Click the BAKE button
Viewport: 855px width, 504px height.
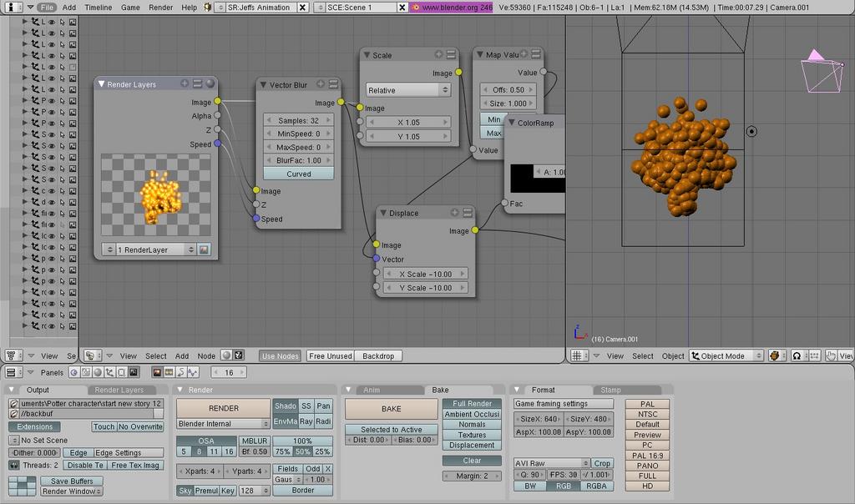(x=391, y=409)
